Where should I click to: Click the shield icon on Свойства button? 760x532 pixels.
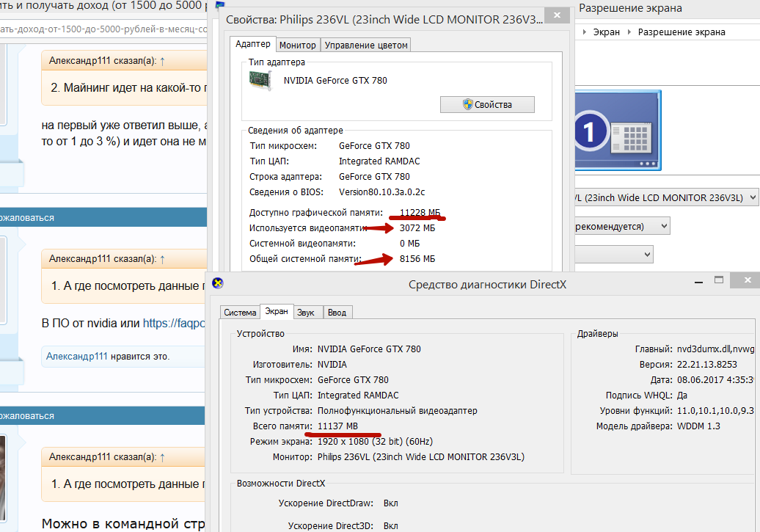coord(467,104)
